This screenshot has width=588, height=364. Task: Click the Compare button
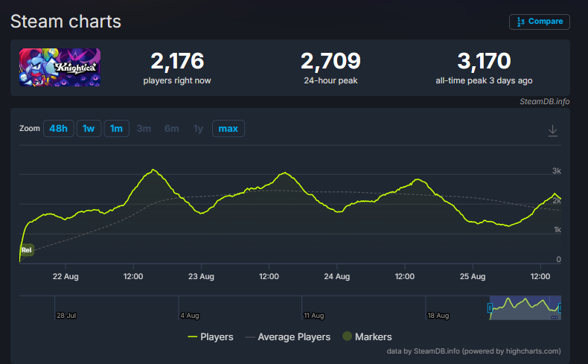[540, 22]
